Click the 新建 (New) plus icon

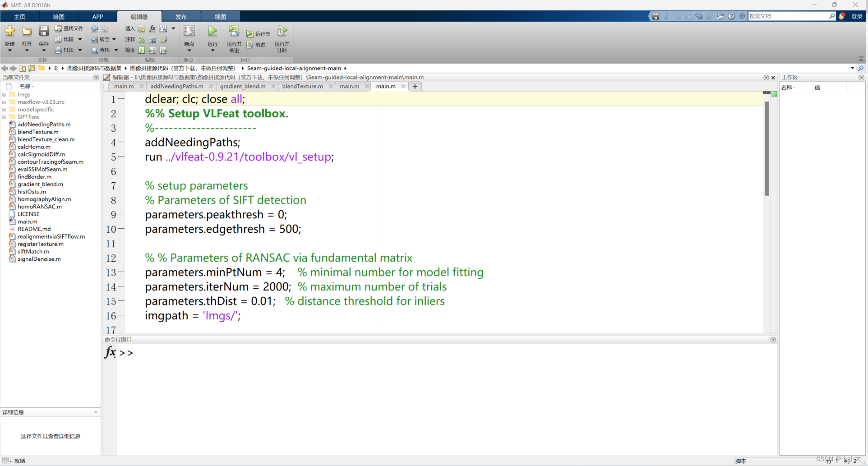click(9, 31)
